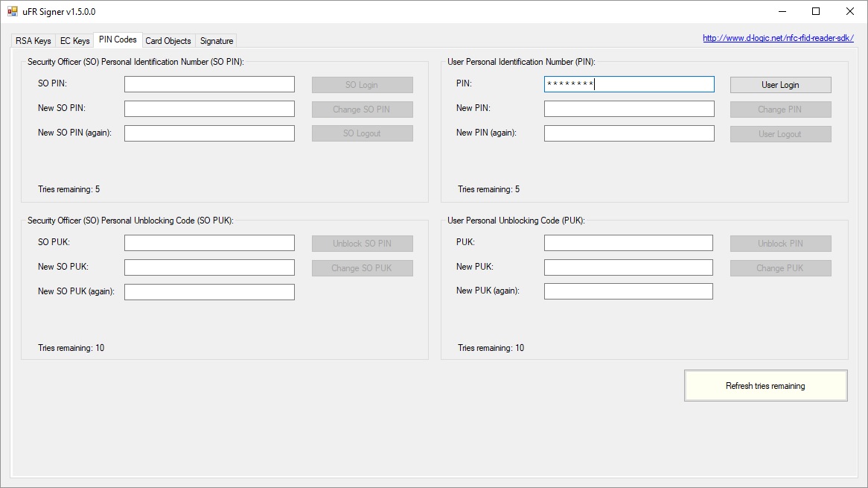This screenshot has height=488, width=868.
Task: Maximize the uFR Signer window
Action: (816, 12)
